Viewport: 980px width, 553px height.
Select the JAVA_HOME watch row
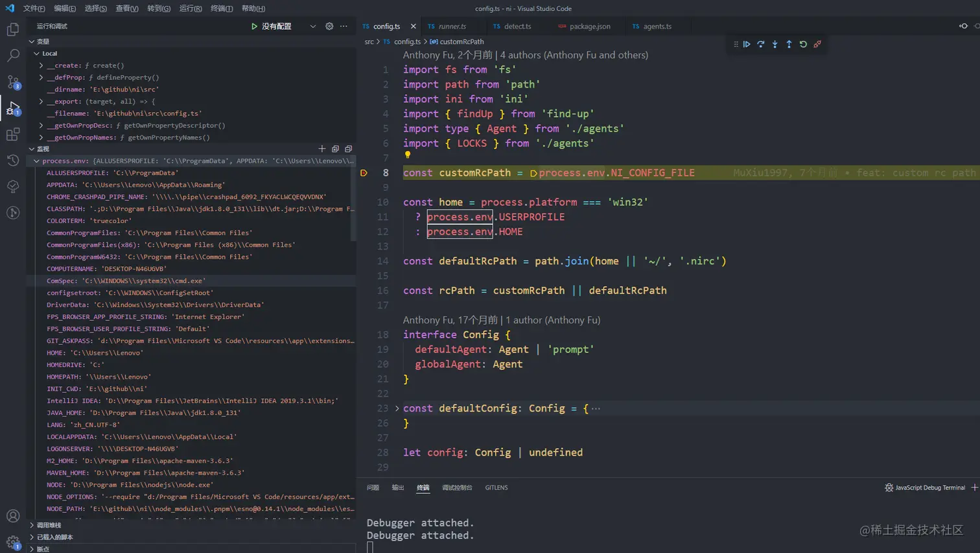pyautogui.click(x=191, y=413)
